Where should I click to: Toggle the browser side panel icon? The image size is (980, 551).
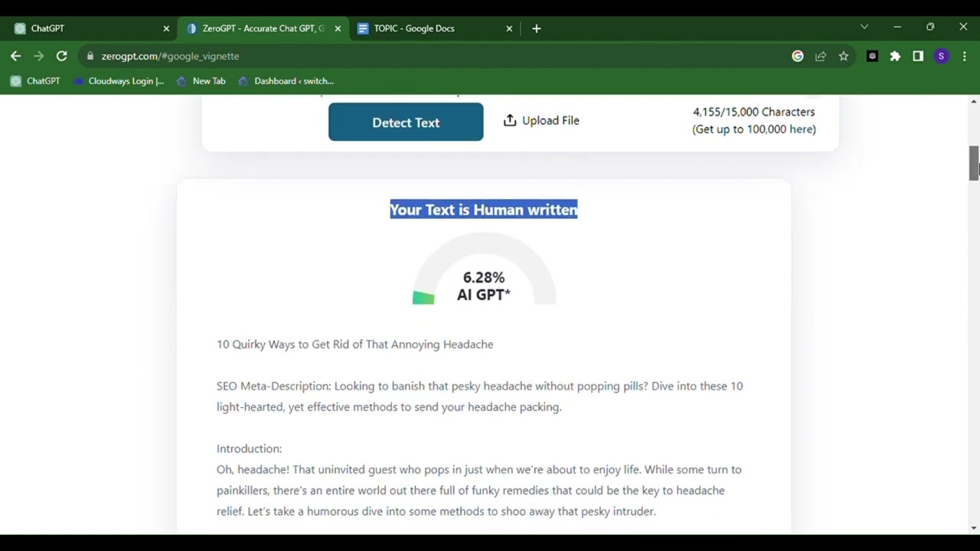(918, 56)
